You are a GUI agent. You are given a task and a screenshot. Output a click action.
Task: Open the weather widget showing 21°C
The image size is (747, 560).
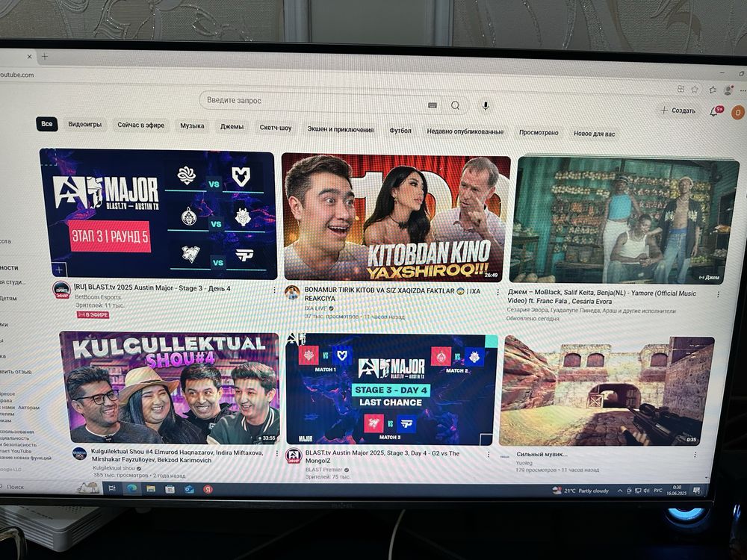[x=580, y=491]
